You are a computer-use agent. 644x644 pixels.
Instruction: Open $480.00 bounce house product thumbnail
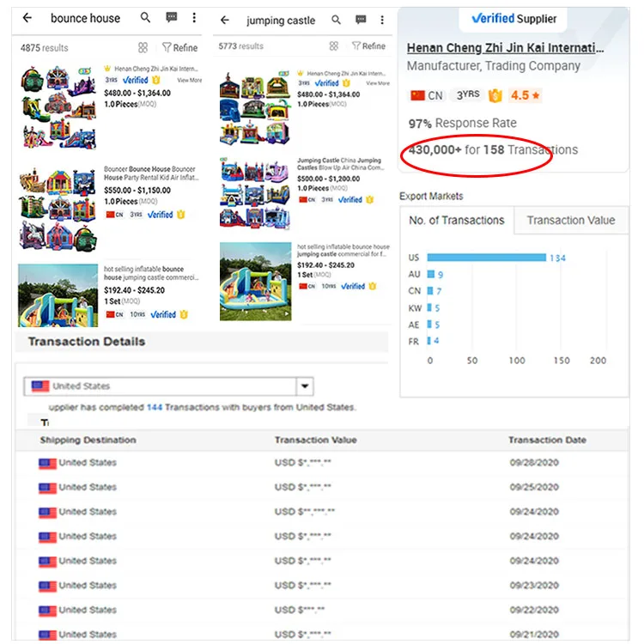pos(58,107)
